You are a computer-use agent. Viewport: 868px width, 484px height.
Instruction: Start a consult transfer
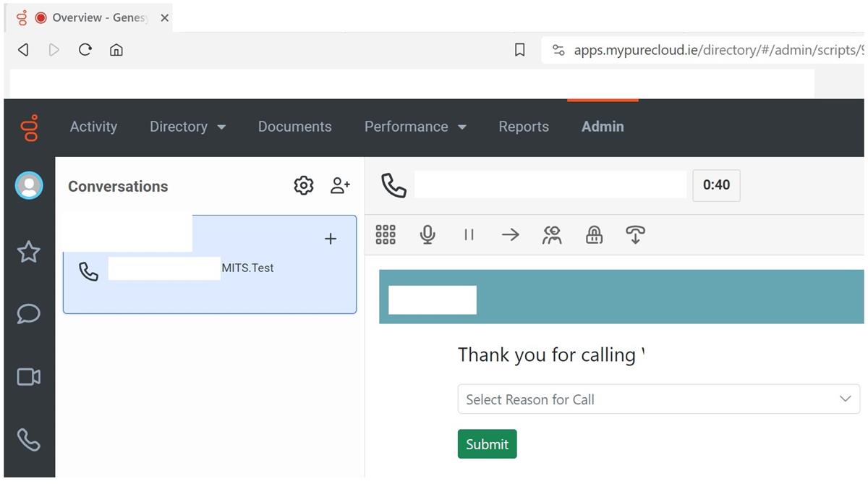click(552, 234)
